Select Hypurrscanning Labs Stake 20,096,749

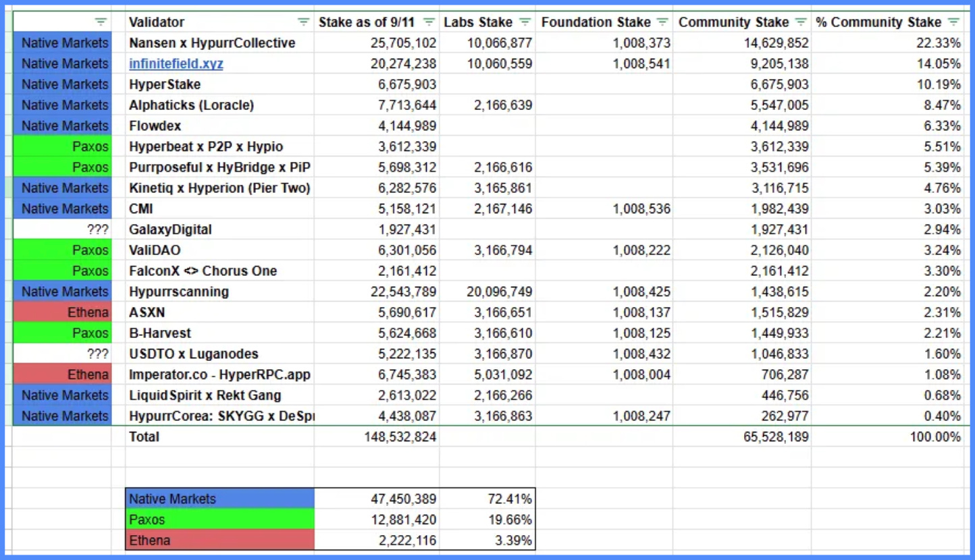pyautogui.click(x=488, y=292)
